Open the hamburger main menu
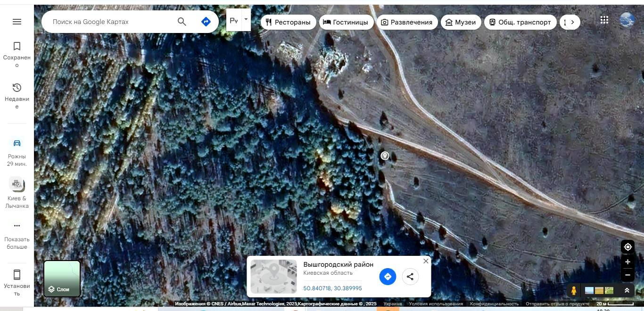This screenshot has height=311, width=644. click(17, 22)
